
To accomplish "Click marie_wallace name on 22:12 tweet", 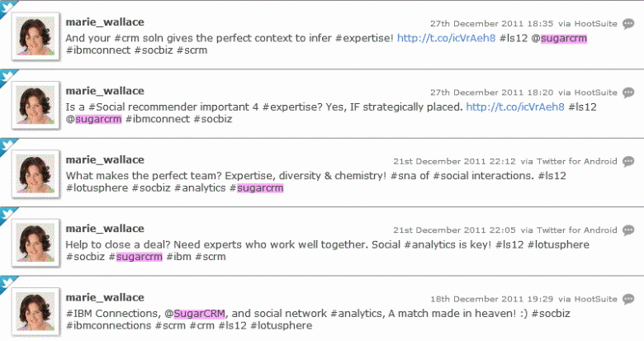I will click(104, 159).
